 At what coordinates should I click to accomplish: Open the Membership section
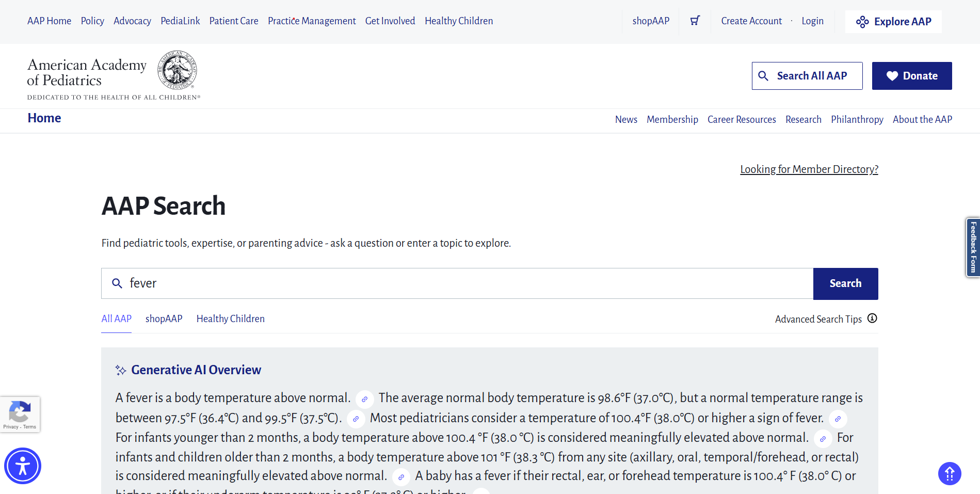pyautogui.click(x=672, y=119)
